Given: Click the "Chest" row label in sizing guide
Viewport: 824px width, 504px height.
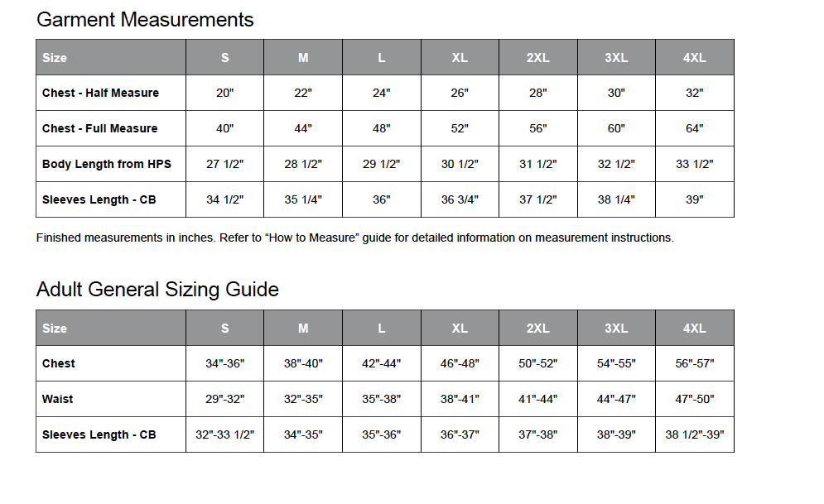Looking at the screenshot, I should pos(59,363).
